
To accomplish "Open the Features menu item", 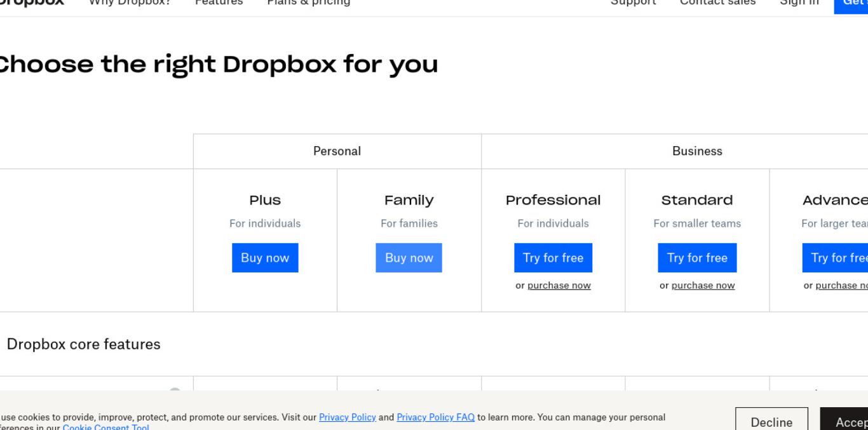I will coord(219,3).
